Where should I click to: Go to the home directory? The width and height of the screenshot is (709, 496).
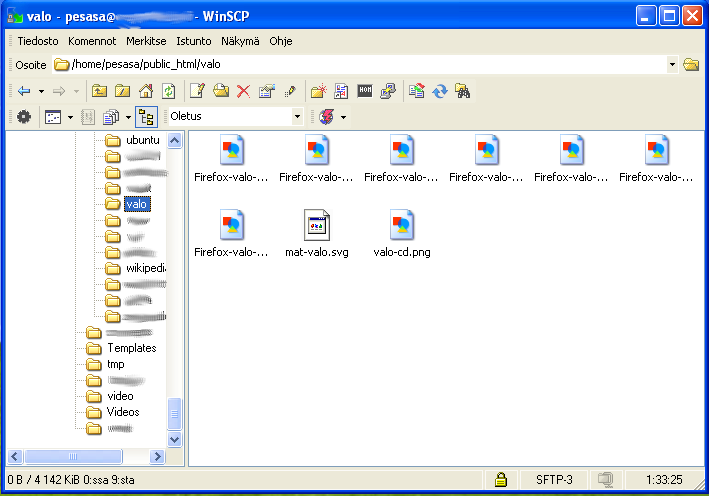coord(146,91)
